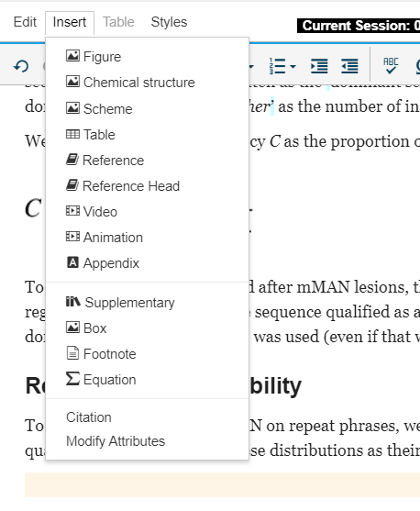
Task: Click the numbered list icon
Action: point(277,66)
